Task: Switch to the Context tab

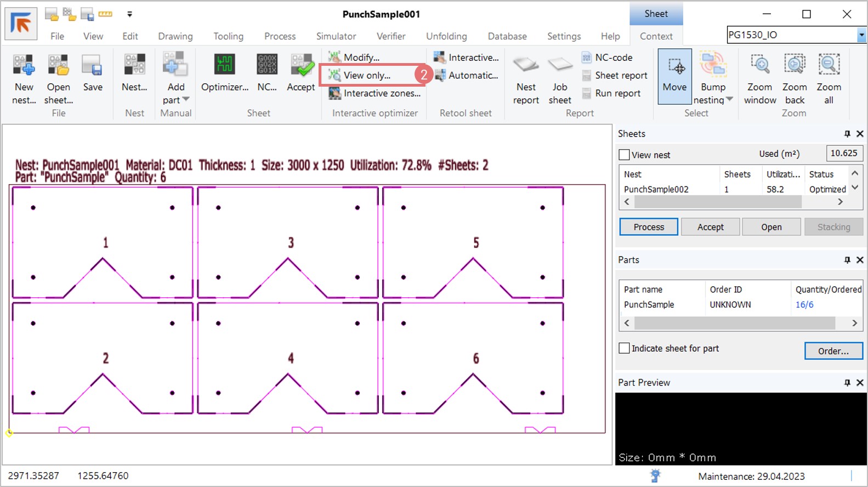Action: [656, 36]
